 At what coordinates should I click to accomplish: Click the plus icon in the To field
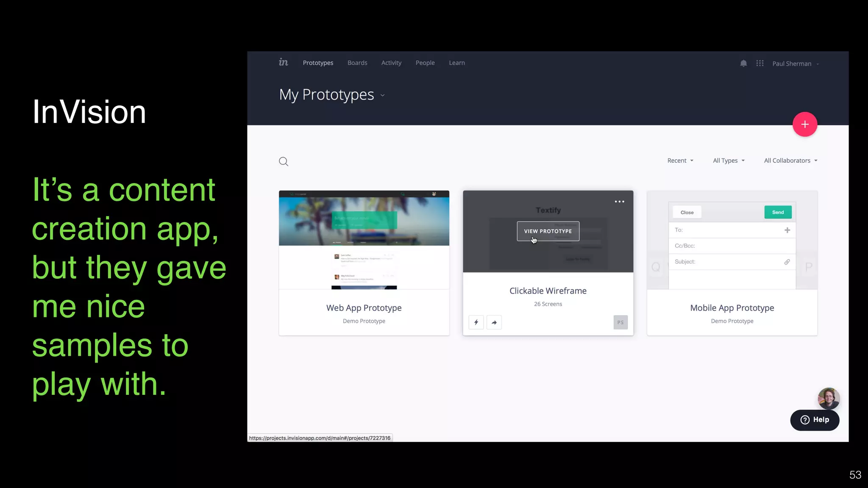(787, 230)
